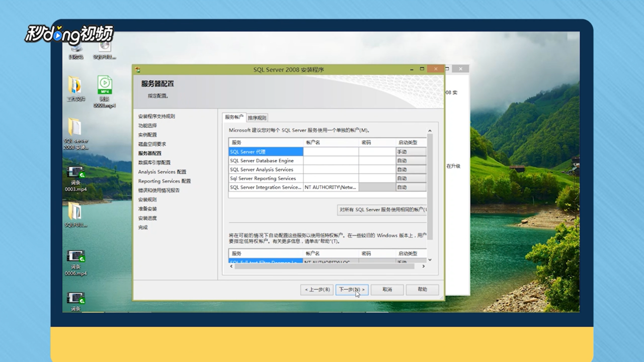The width and height of the screenshot is (644, 362).
Task: Click the 帐户名 header of lower table
Action: 331,254
